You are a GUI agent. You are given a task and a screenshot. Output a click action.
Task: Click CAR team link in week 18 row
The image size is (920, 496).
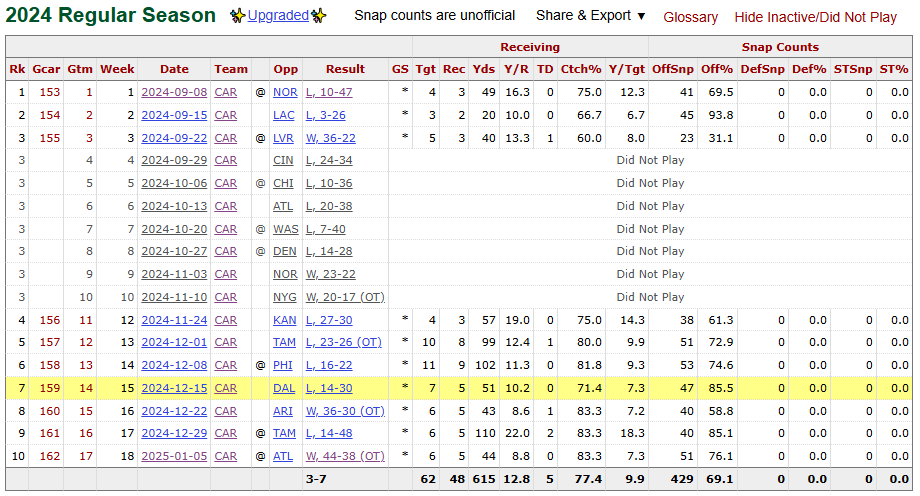click(225, 456)
